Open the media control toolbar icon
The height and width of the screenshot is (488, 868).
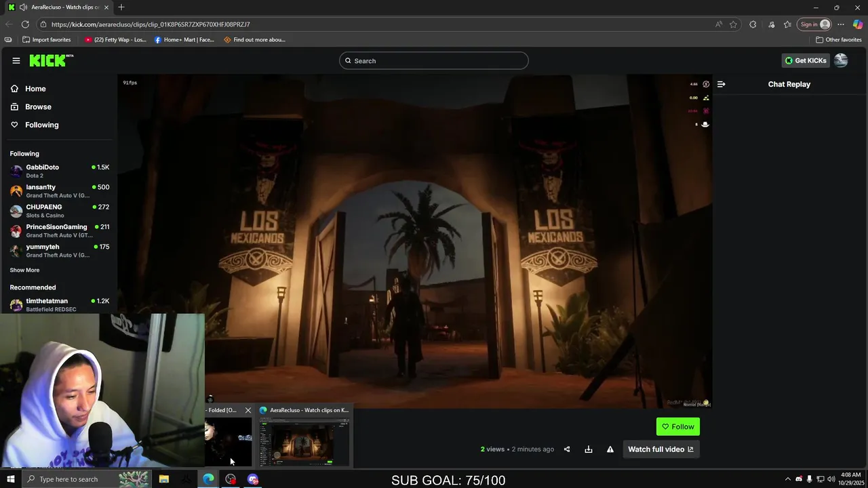[x=771, y=24]
